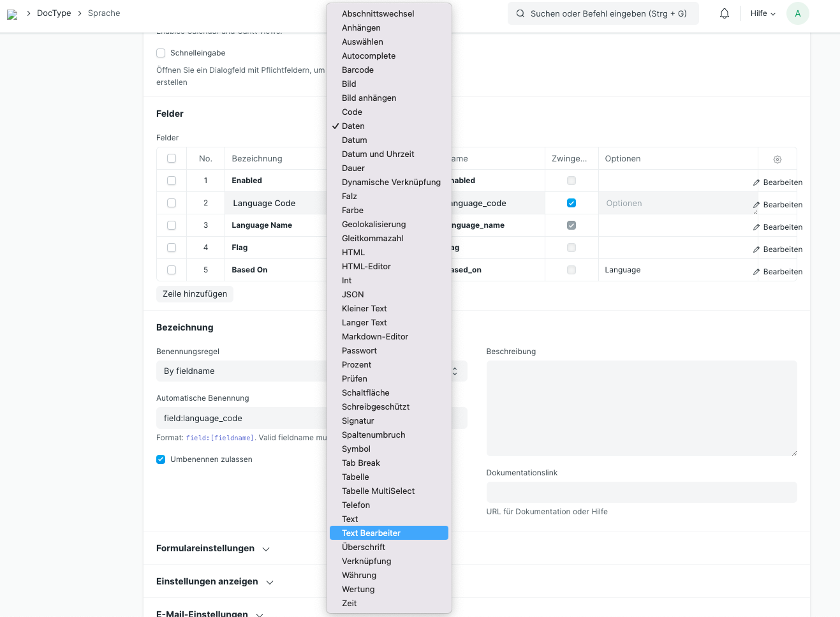Pick the Daten option
The image size is (840, 617).
[389, 126]
